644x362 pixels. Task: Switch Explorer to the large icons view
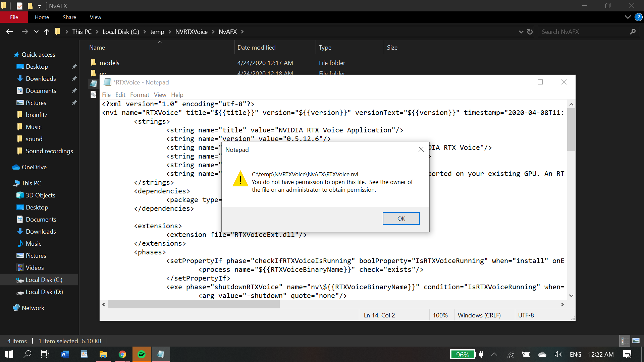(x=636, y=341)
